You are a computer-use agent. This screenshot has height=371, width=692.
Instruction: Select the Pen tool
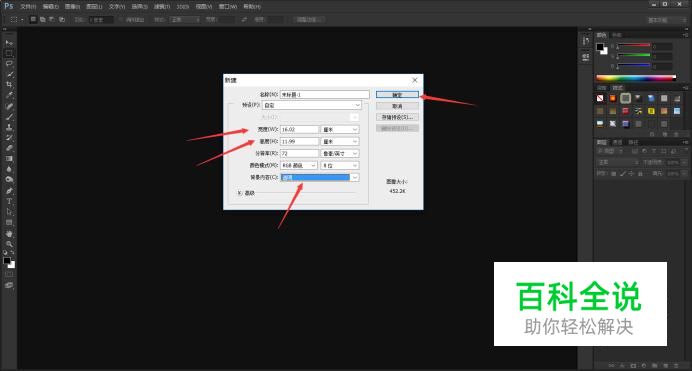coord(9,191)
